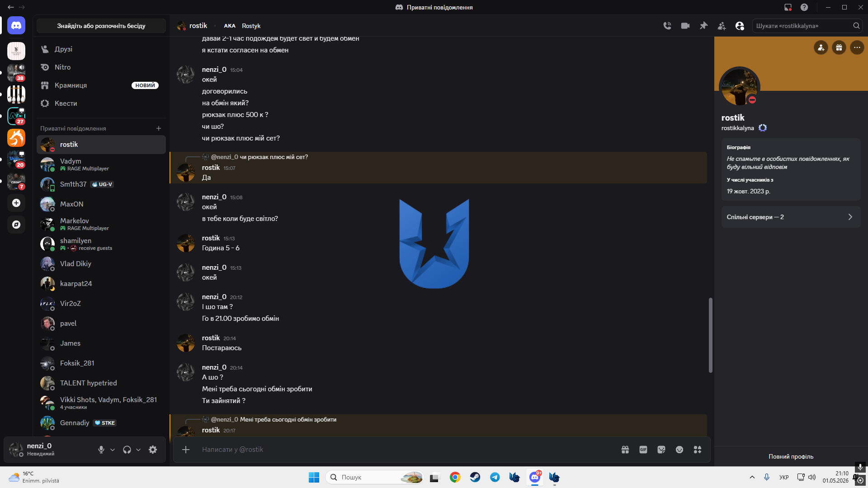Open the gift Nitro icon in chat bar
The image size is (868, 488).
point(625,450)
